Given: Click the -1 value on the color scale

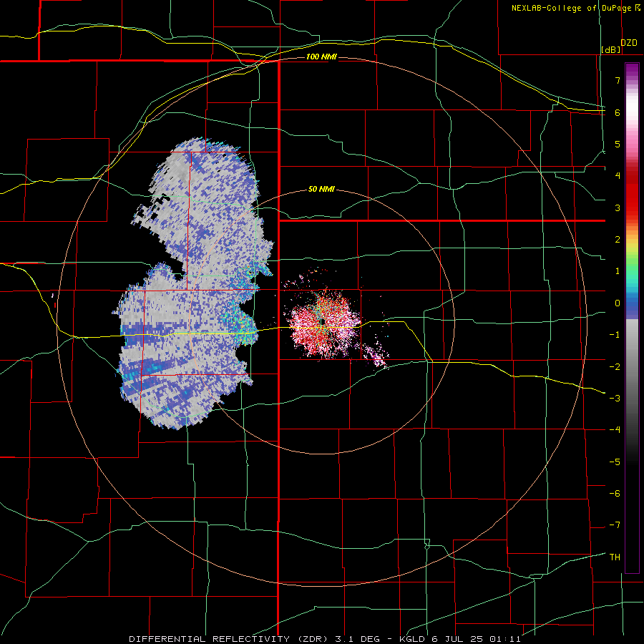Looking at the screenshot, I should coord(615,335).
